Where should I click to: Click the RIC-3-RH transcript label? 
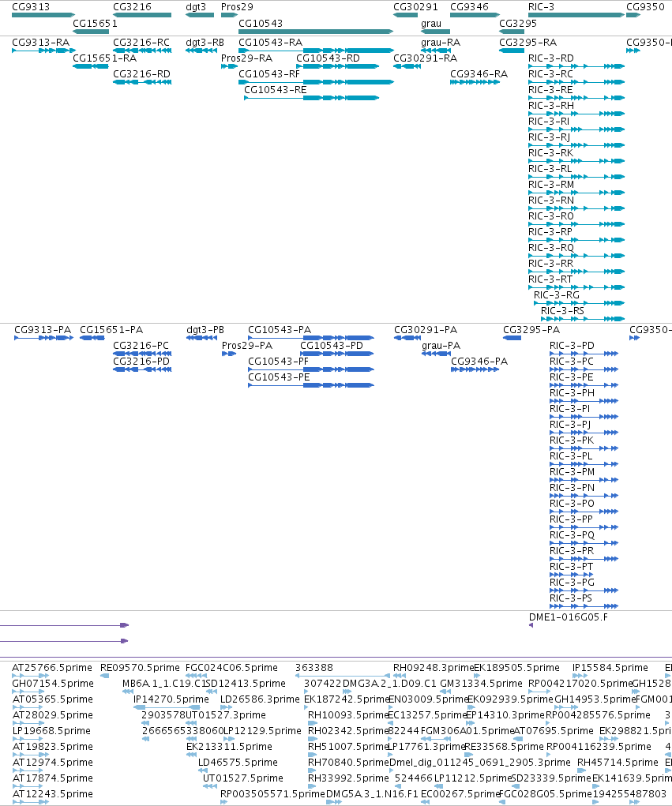point(551,105)
